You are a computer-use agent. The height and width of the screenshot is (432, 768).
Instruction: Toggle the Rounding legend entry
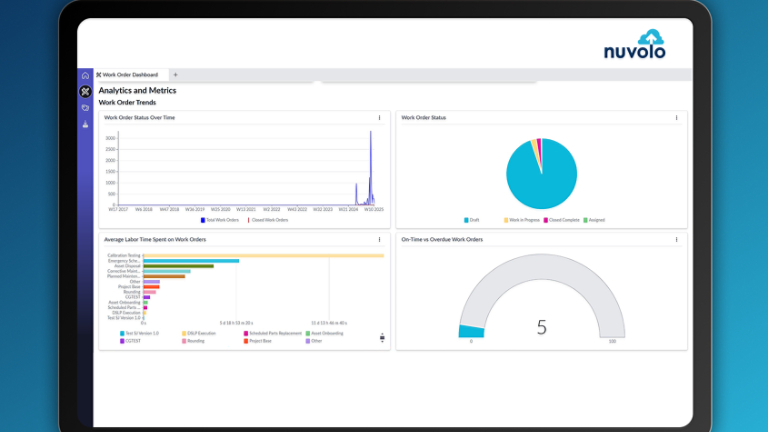click(193, 341)
